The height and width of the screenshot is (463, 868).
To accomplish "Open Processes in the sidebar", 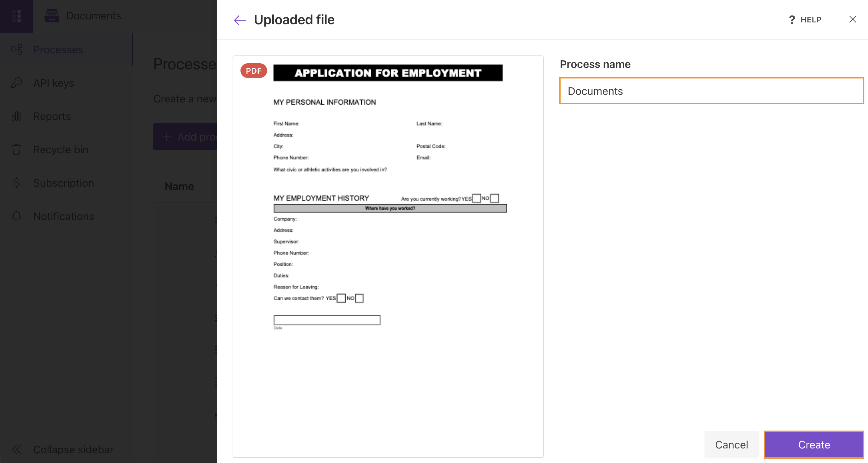I will coord(67,50).
